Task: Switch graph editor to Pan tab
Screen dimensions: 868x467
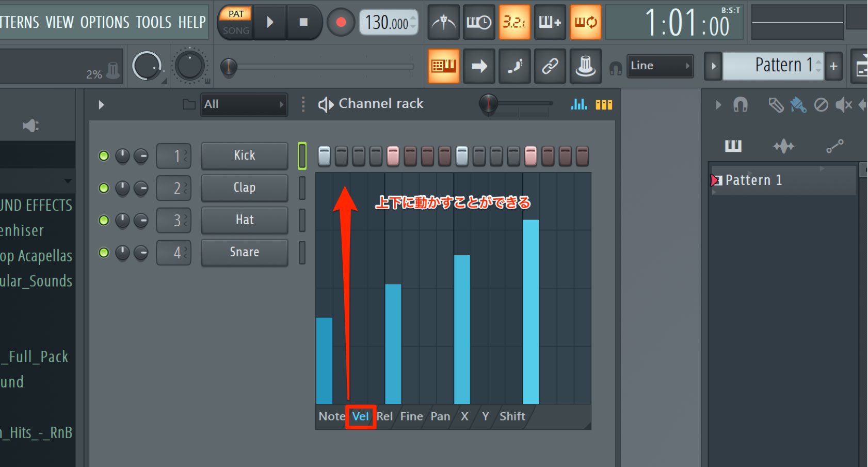Action: point(440,416)
